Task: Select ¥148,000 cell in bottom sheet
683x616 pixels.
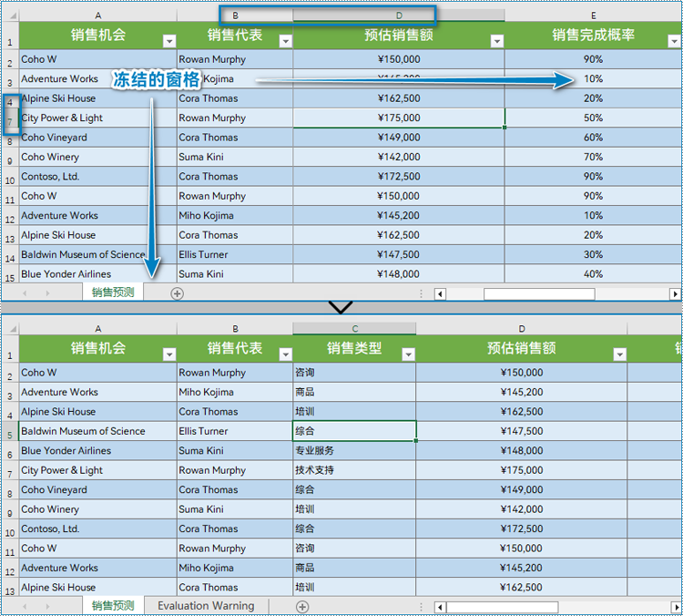Action: click(522, 451)
